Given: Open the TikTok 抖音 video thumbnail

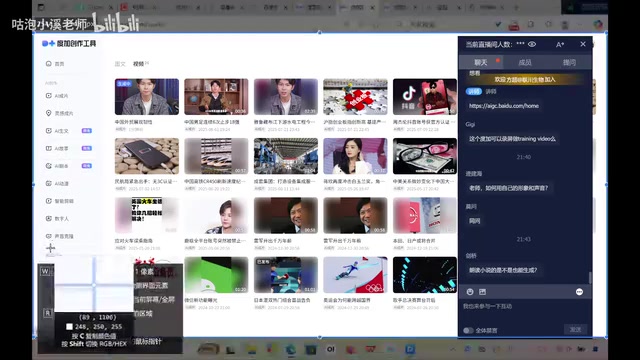Looking at the screenshot, I should (424, 97).
